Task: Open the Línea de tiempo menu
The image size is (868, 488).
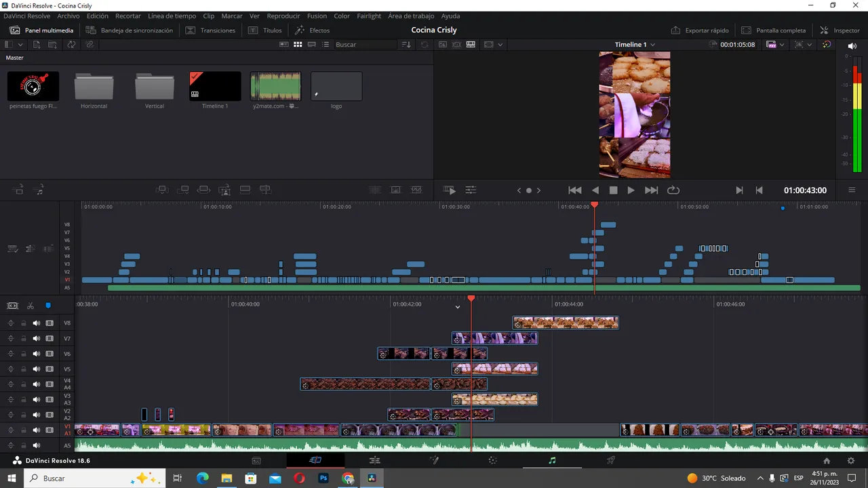Action: pyautogui.click(x=172, y=16)
